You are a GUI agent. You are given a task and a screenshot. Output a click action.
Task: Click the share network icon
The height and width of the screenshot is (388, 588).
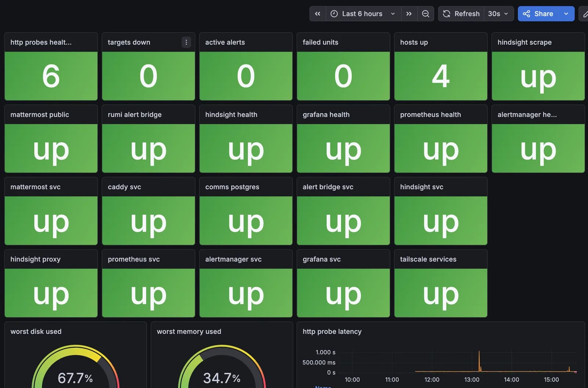pyautogui.click(x=526, y=14)
